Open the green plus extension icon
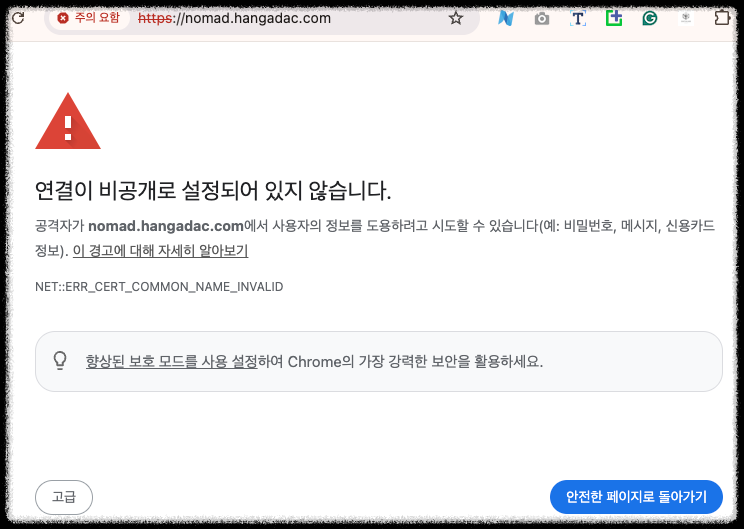This screenshot has width=744, height=529. [614, 18]
